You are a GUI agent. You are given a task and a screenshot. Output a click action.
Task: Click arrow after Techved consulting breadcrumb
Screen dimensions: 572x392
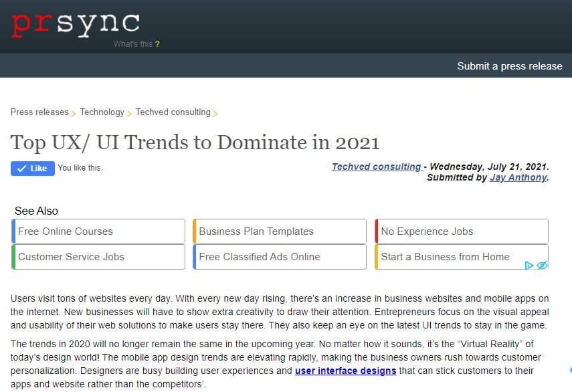coord(215,114)
